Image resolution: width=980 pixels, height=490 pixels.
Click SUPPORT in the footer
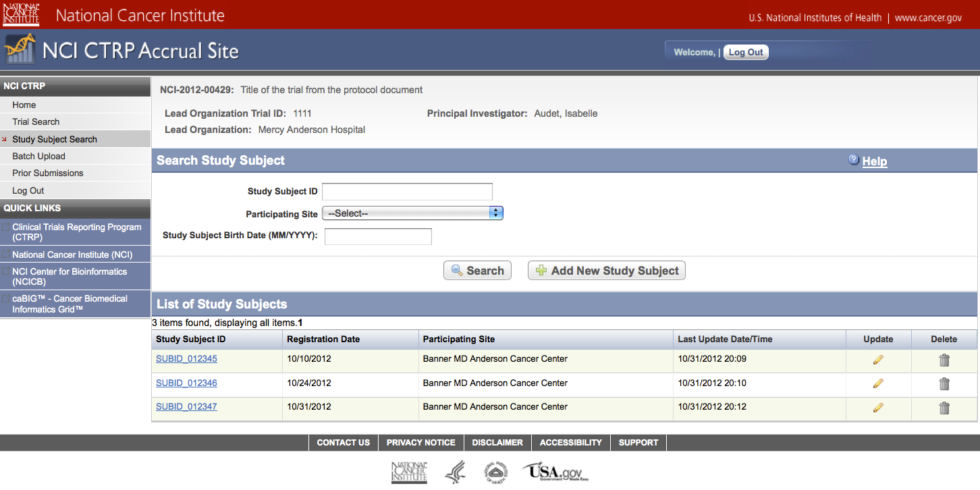pyautogui.click(x=638, y=443)
